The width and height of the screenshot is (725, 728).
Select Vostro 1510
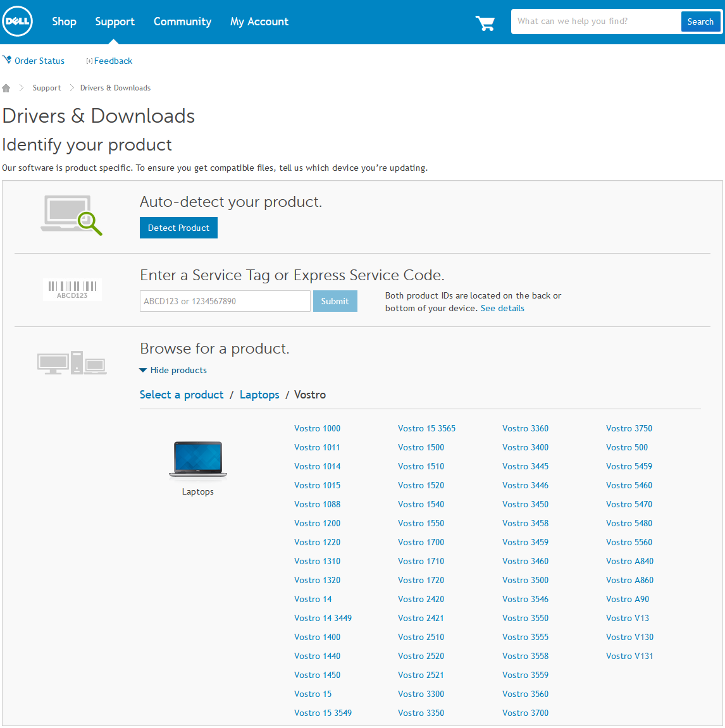tap(421, 466)
